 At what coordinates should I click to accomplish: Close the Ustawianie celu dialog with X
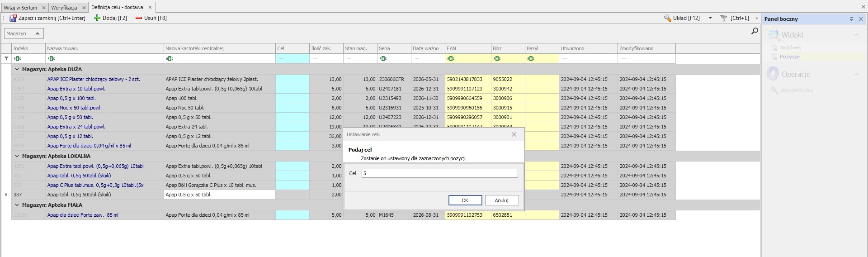pos(514,134)
